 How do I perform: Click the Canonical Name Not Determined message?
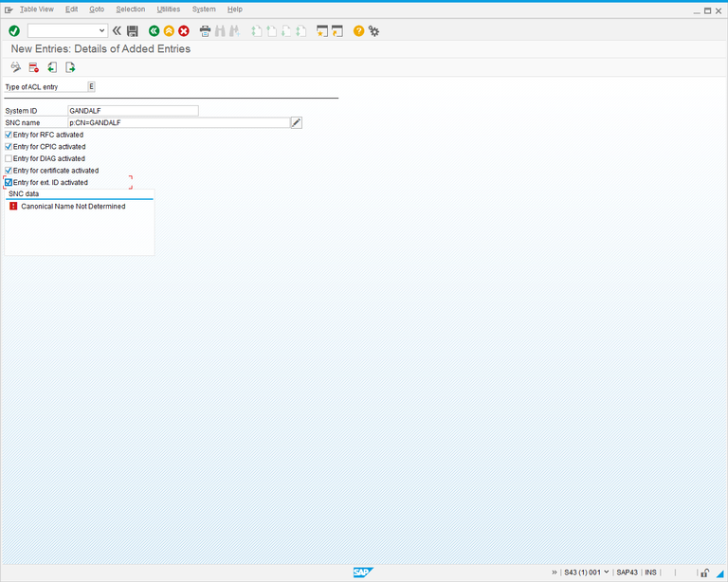[x=73, y=207]
